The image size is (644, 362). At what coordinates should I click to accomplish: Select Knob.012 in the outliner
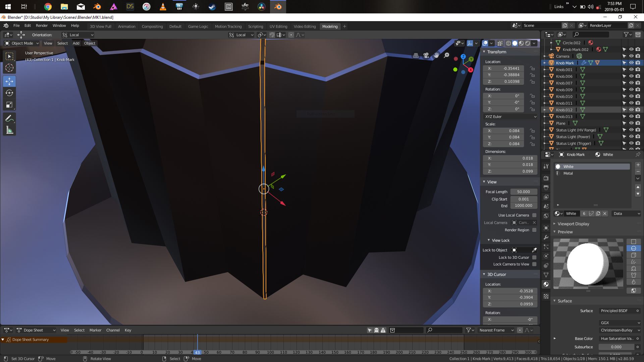coord(564,110)
